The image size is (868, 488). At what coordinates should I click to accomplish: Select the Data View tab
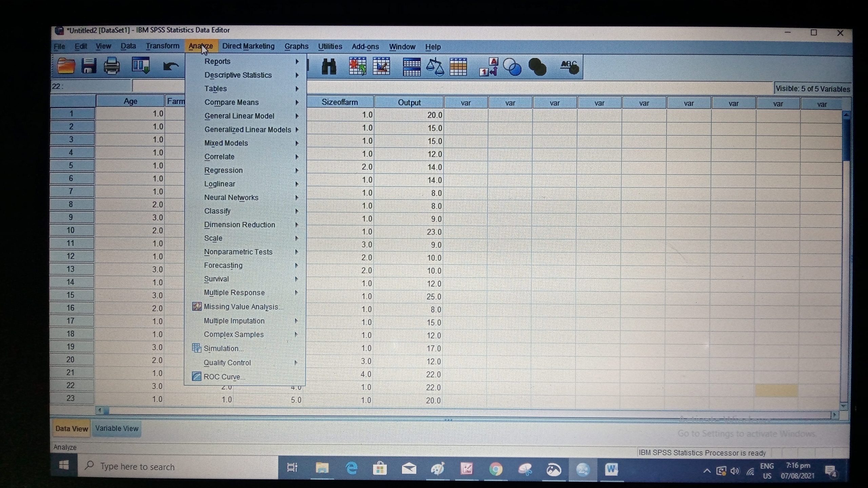point(72,429)
